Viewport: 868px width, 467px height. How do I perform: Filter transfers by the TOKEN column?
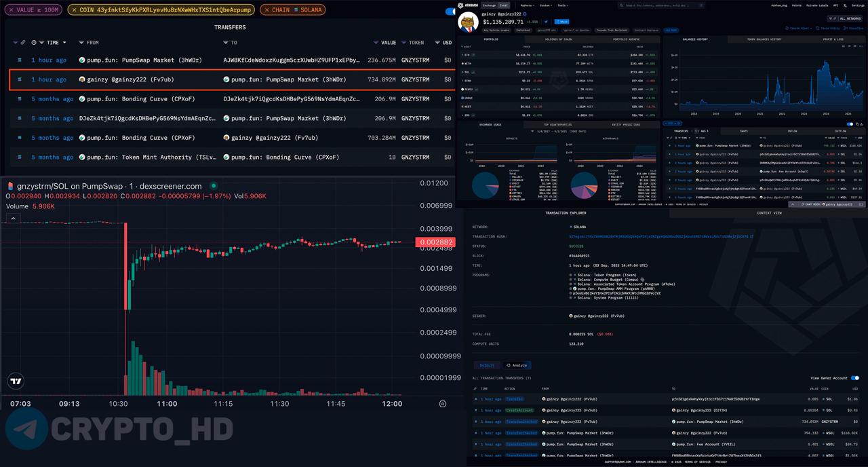coord(404,43)
